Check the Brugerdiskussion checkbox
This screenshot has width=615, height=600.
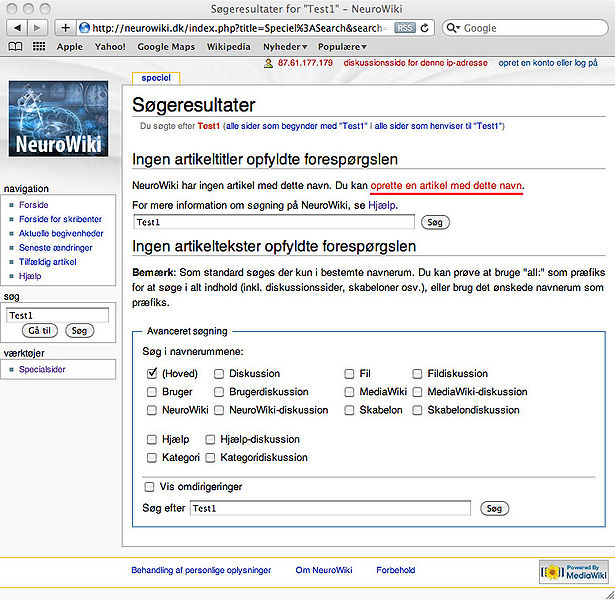[219, 392]
